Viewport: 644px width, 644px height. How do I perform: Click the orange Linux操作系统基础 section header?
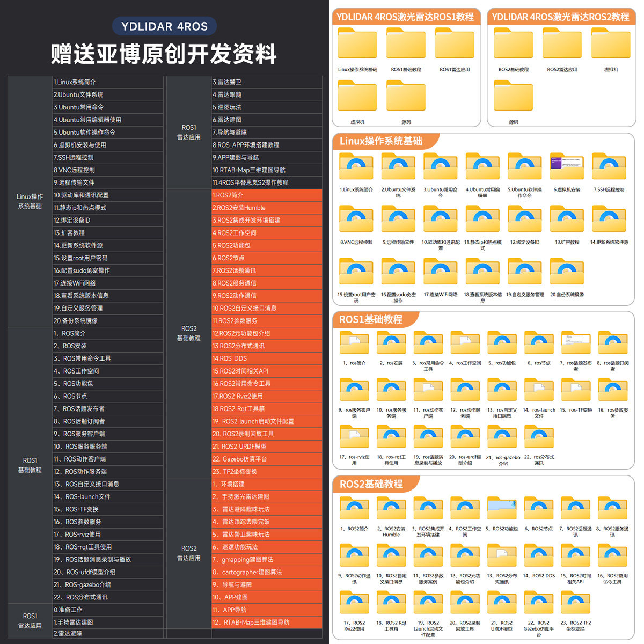click(385, 141)
